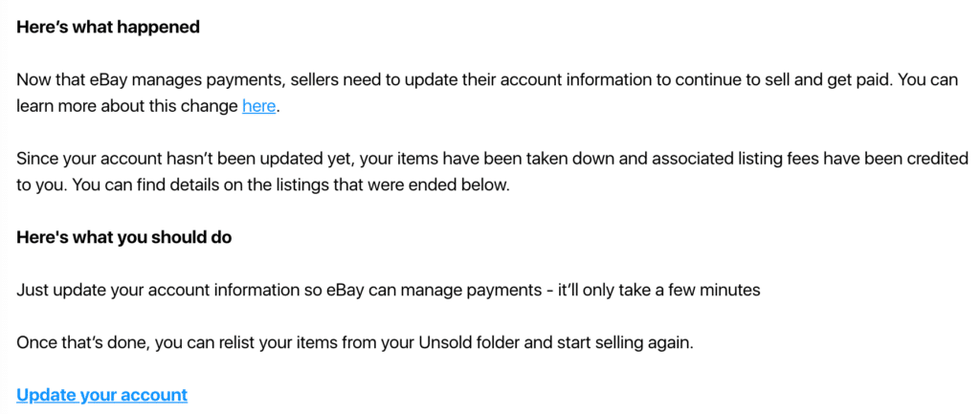Open the 'here' link about this change

[258, 106]
